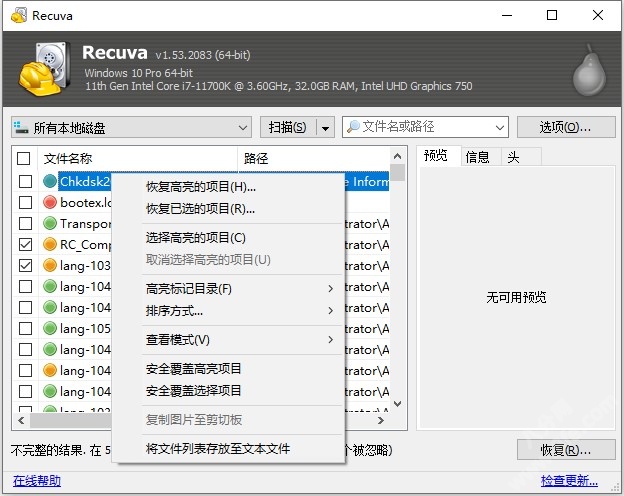Click the Recuva hard-hat drive logo
Image resolution: width=624 pixels, height=496 pixels.
click(45, 69)
